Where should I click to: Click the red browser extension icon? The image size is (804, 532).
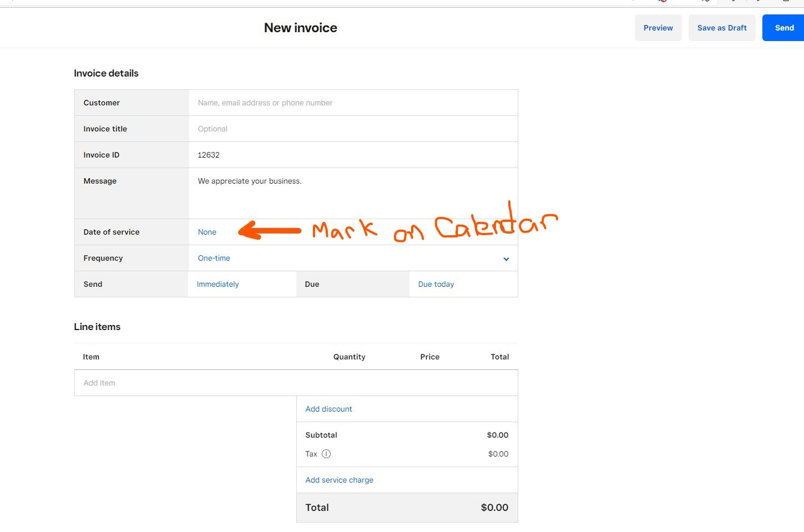click(x=662, y=2)
